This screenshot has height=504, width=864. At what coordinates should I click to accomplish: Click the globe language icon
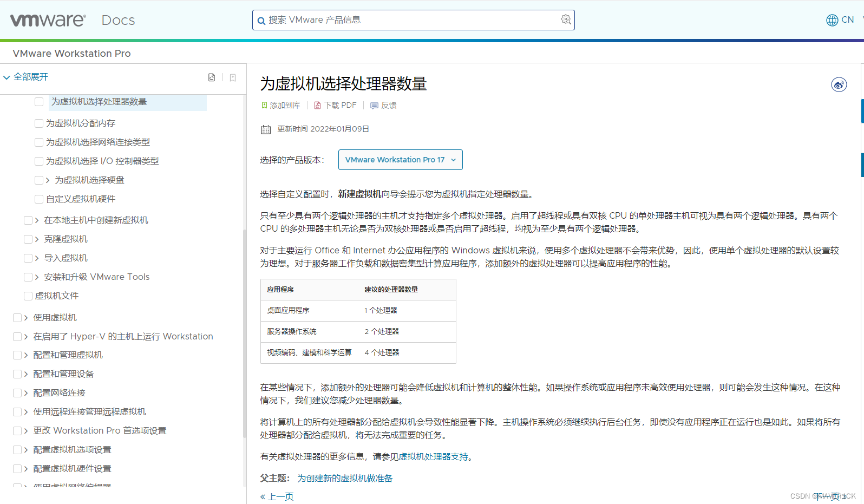(832, 20)
